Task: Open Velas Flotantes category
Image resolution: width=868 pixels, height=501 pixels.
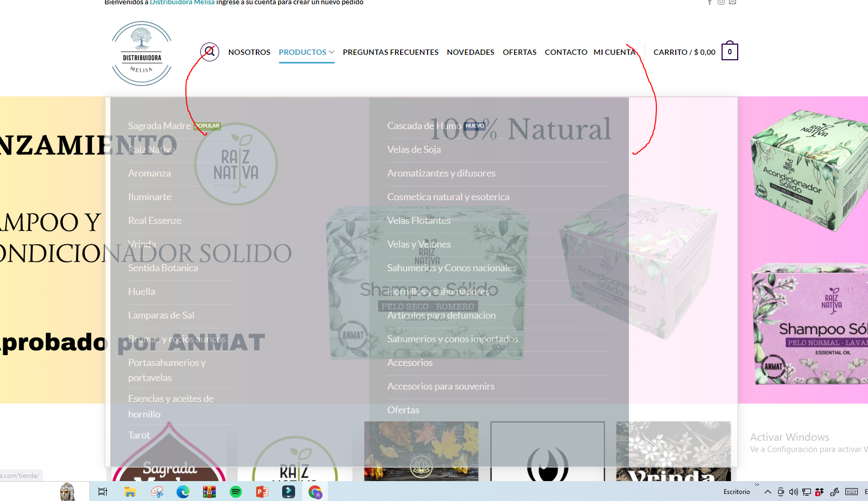Action: [419, 221]
